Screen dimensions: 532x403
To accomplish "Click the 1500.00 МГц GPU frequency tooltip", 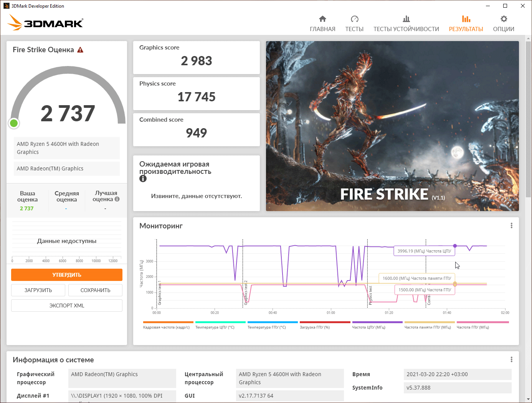I will coord(425,290).
